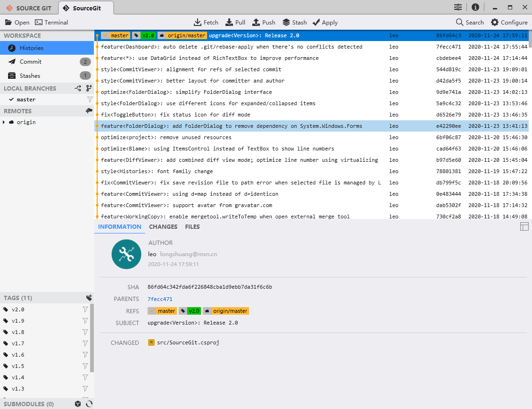
Task: Toggle filter for tag v1.9
Action: pos(85,321)
